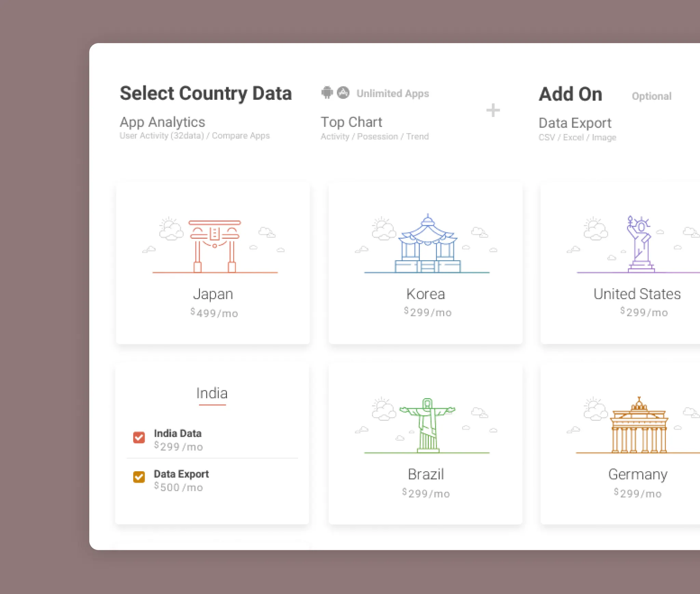Click the Germany $299/mo price
700x594 pixels.
pos(638,493)
